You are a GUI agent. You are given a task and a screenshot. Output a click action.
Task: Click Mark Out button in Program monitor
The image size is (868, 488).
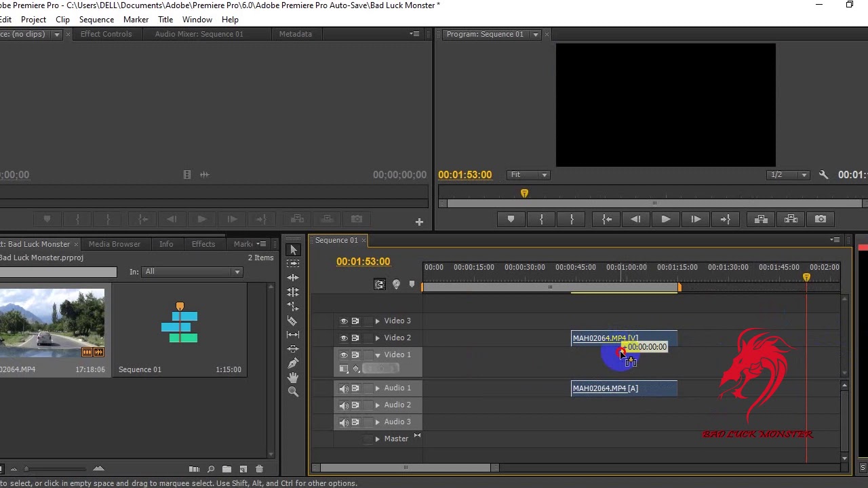[572, 219]
